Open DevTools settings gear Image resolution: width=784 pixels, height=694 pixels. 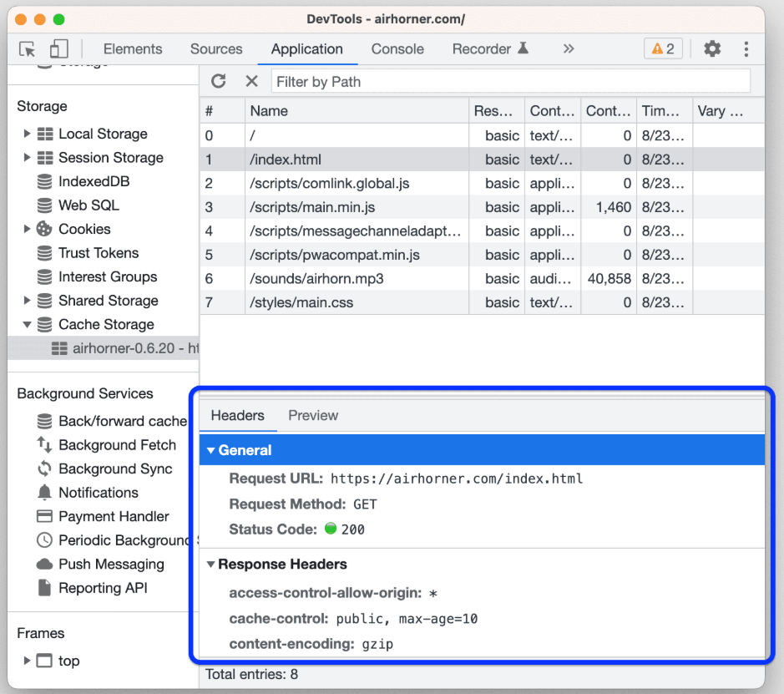click(x=712, y=49)
